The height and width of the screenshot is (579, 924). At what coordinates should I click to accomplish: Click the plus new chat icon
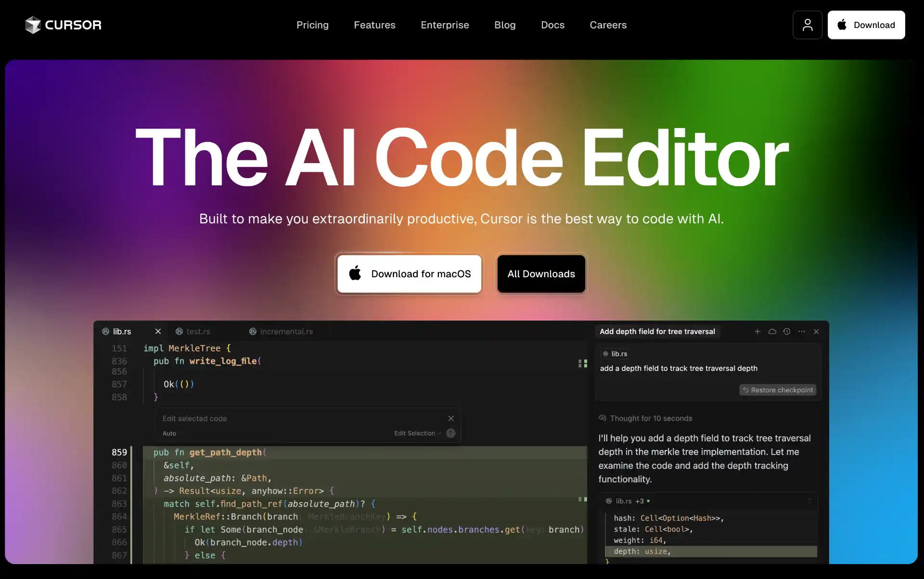(757, 332)
